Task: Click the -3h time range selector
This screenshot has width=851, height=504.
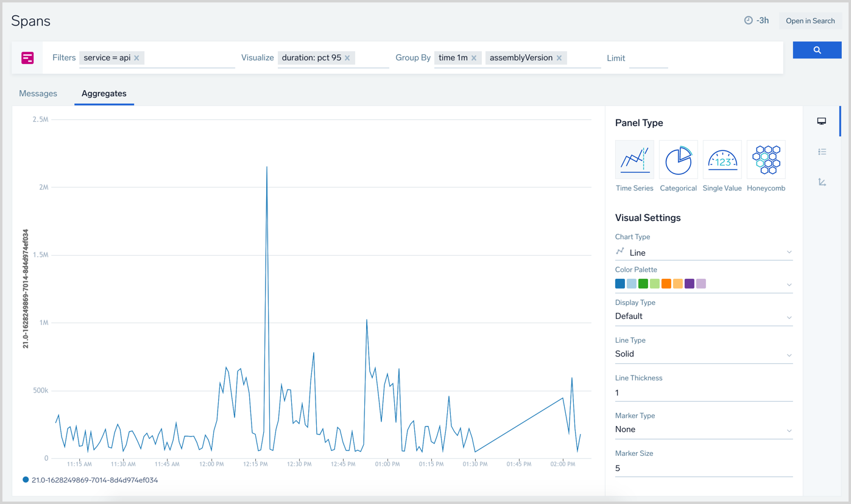Action: pyautogui.click(x=757, y=21)
